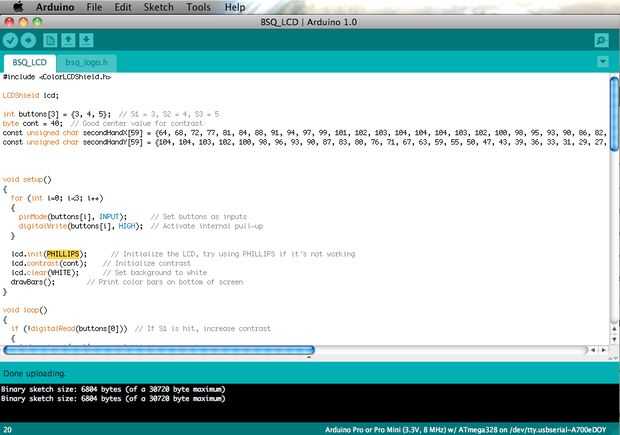Click the scroll-left arrow of horizontal scrollbar

click(x=593, y=350)
